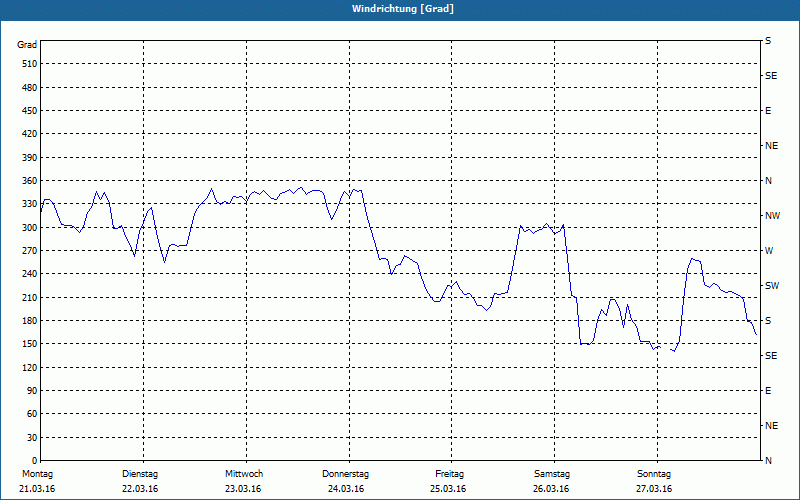Image resolution: width=800 pixels, height=500 pixels.
Task: Click the date 24.03.16
Action: pyautogui.click(x=346, y=489)
